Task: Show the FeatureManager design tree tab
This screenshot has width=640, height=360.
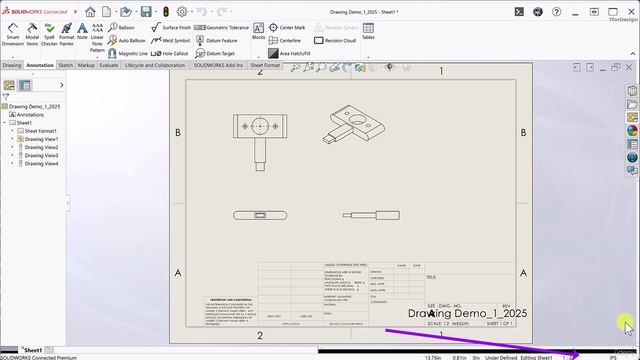Action: [x=9, y=85]
